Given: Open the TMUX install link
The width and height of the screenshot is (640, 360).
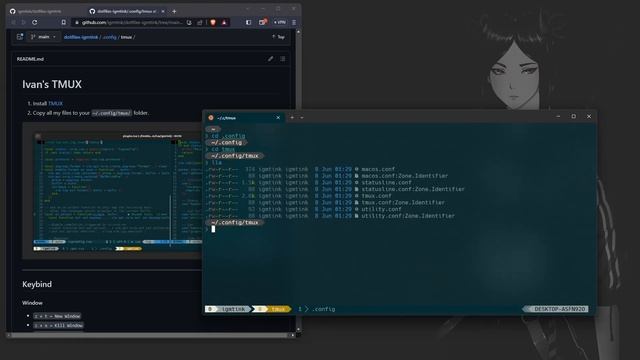Looking at the screenshot, I should [56, 104].
